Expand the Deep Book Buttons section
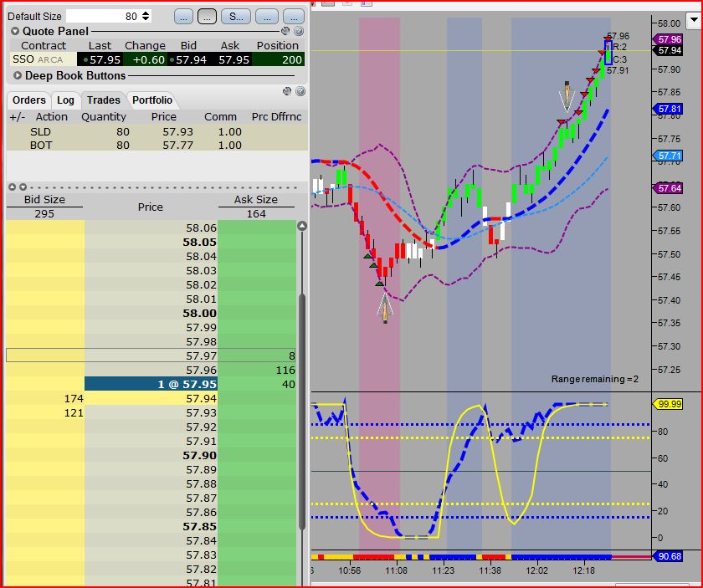703x588 pixels. (x=18, y=75)
